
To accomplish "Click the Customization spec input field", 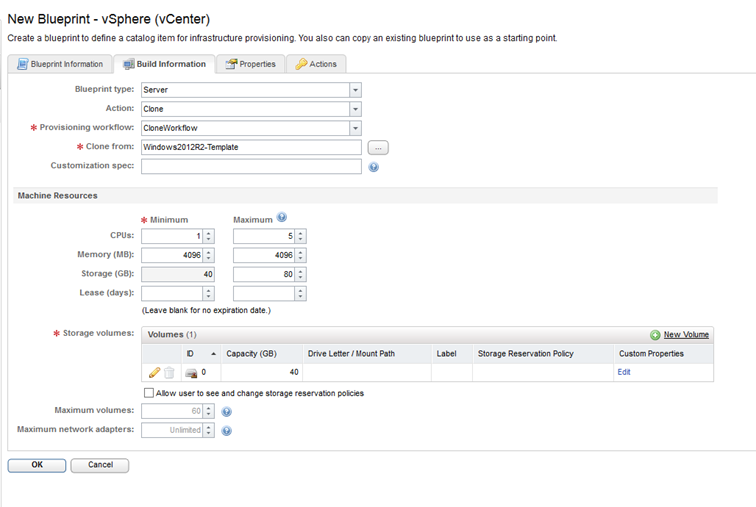I will pos(251,166).
